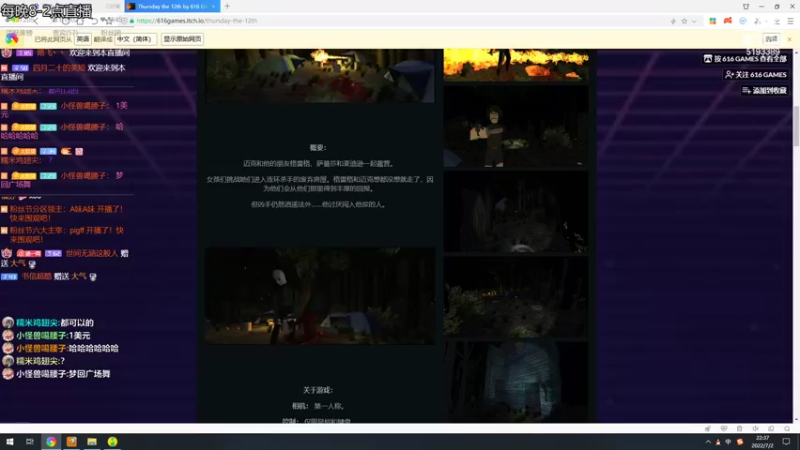Expand the system tray hidden icons chevron

coord(708,442)
